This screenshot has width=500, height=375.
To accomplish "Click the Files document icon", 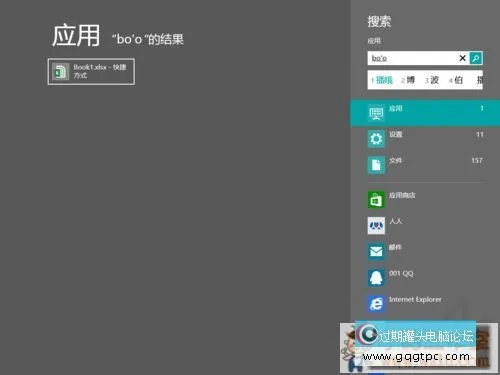I will [376, 165].
